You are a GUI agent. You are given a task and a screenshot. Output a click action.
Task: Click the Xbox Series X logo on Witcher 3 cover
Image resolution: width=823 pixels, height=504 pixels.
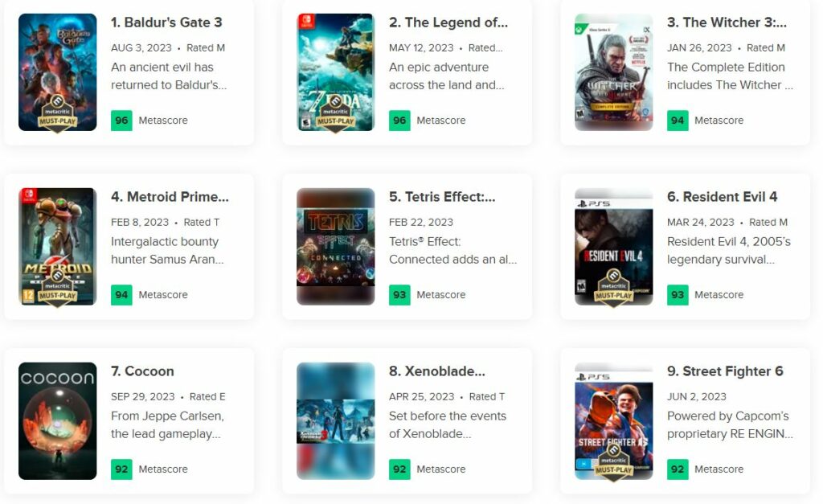pyautogui.click(x=580, y=27)
